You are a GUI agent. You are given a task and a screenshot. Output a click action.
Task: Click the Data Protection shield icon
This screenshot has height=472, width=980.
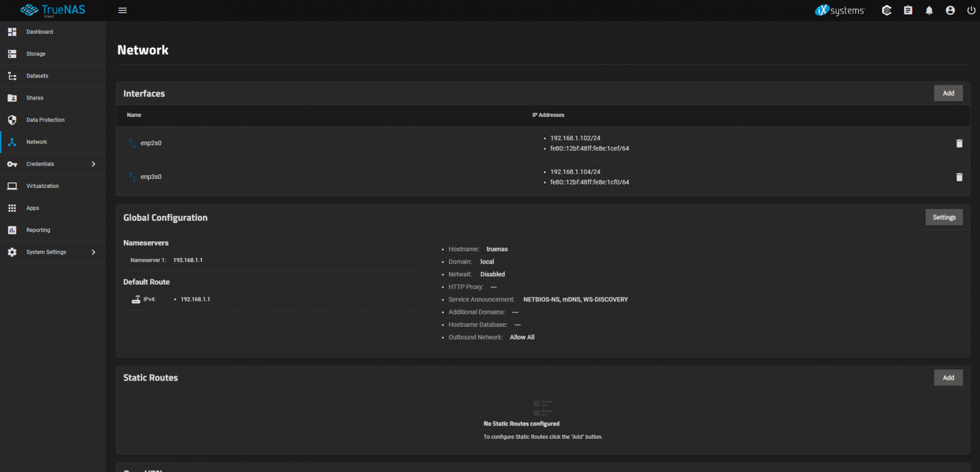point(12,120)
